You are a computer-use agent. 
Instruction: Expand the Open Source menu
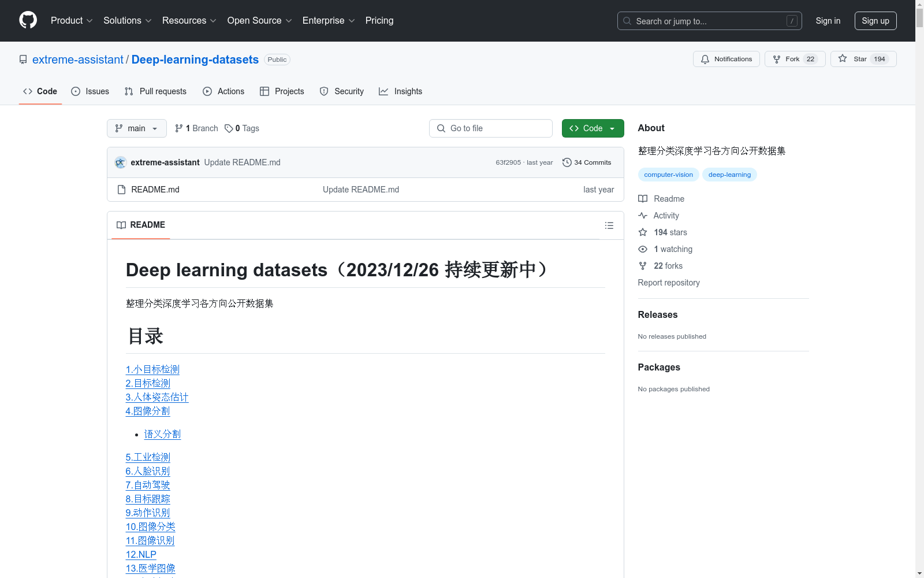click(x=260, y=21)
